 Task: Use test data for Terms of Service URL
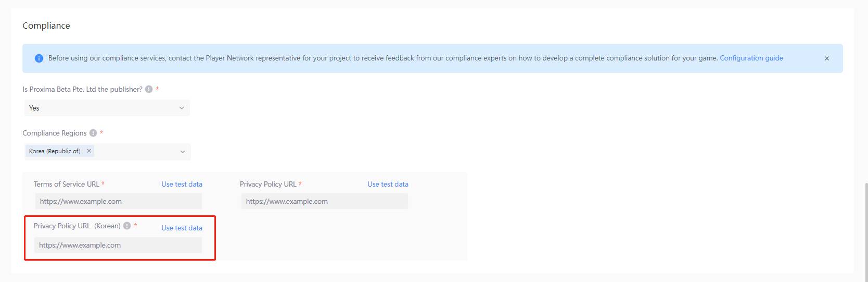(x=182, y=185)
